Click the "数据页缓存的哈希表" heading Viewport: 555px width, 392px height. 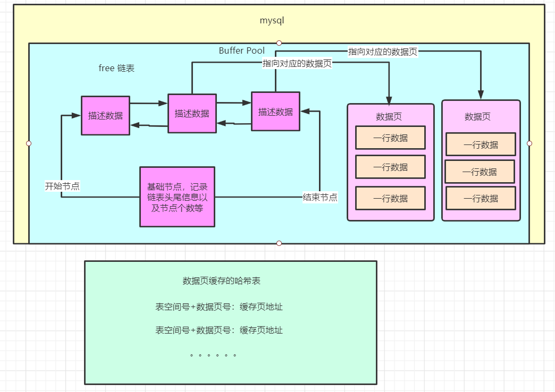(x=222, y=281)
